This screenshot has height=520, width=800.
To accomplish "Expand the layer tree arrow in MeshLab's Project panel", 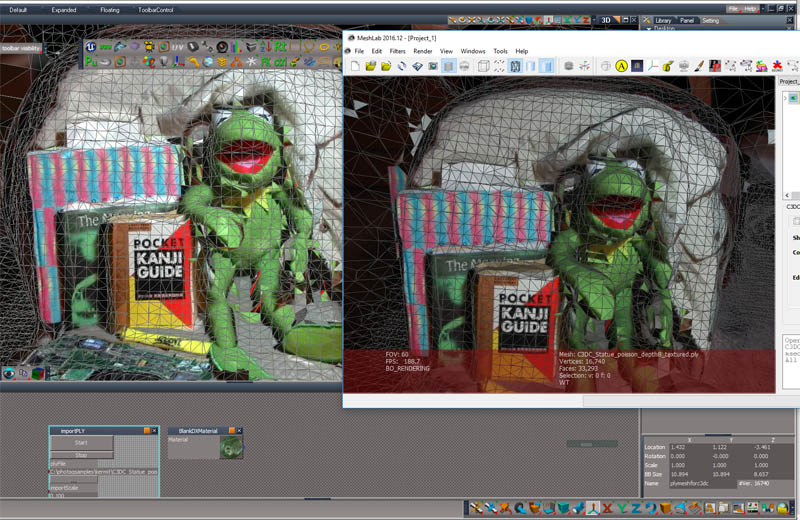I will point(785,97).
